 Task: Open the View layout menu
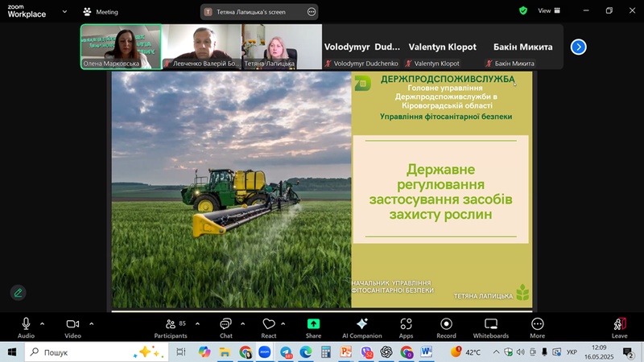[x=549, y=11]
